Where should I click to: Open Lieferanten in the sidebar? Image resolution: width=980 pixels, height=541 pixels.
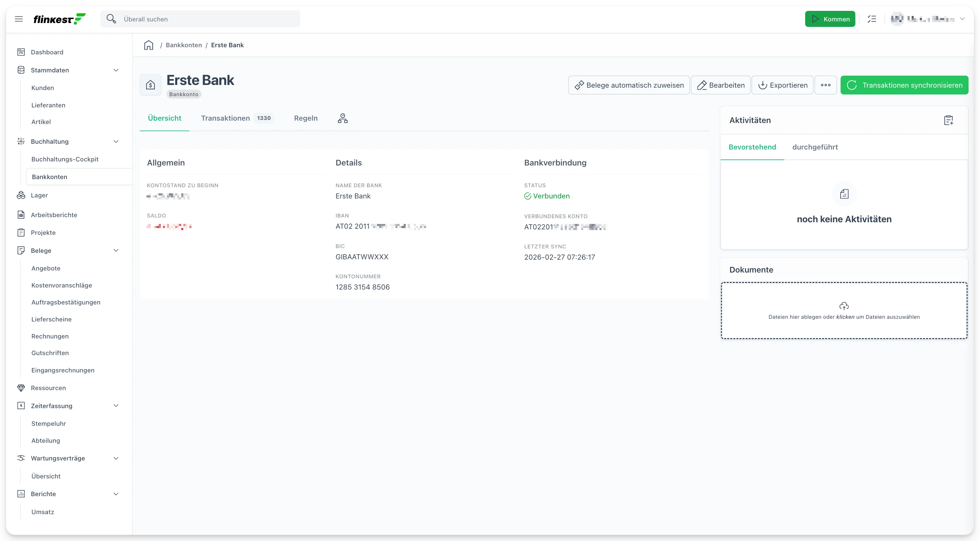[48, 105]
